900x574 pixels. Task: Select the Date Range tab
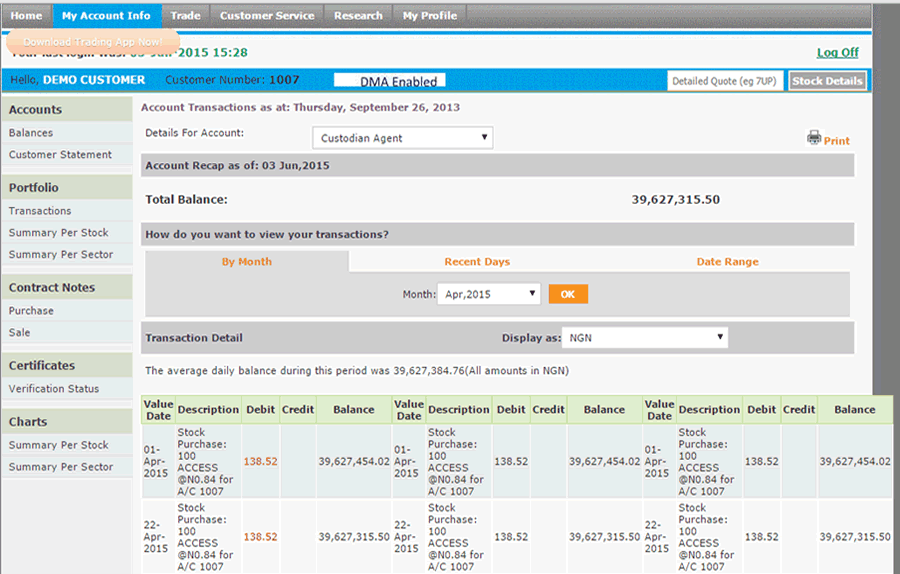coord(727,262)
